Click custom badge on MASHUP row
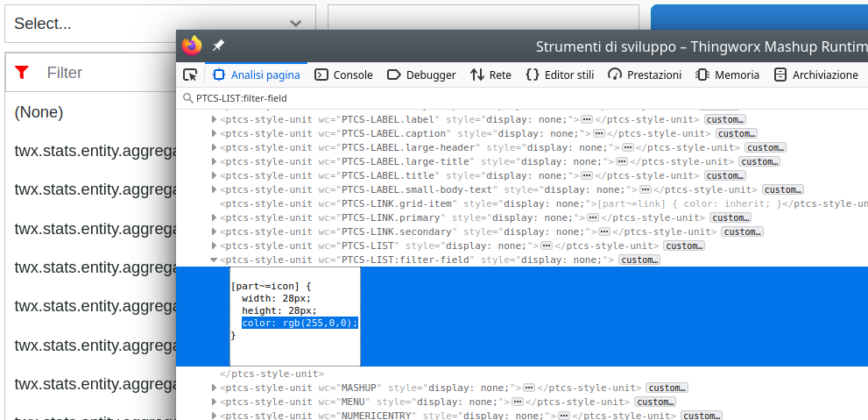This screenshot has height=420, width=868. click(x=667, y=388)
